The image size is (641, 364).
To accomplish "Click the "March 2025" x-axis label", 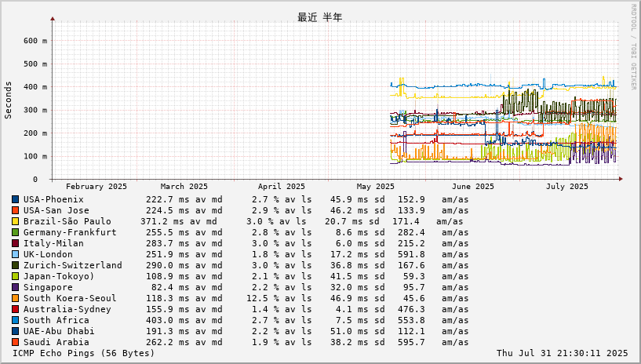I will [x=184, y=187].
